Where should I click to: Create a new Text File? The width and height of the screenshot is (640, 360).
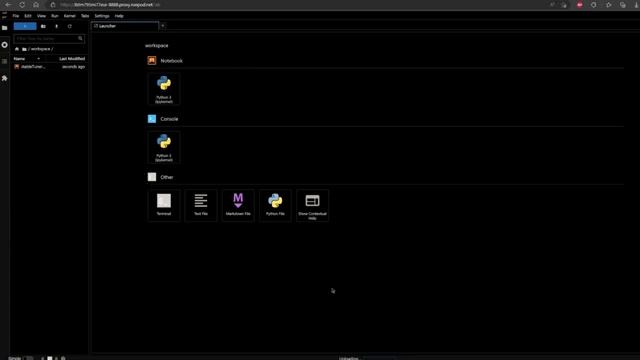201,205
